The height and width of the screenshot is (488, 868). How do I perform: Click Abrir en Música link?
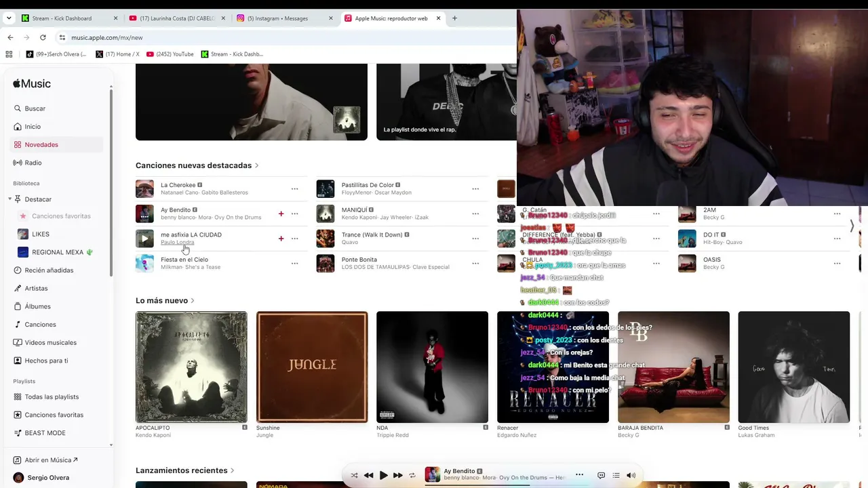pyautogui.click(x=47, y=460)
